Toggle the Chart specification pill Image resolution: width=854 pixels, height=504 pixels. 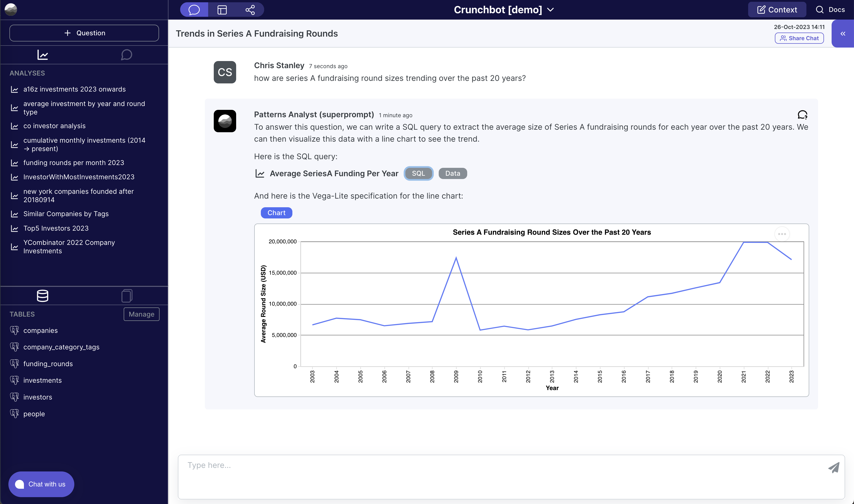(x=276, y=213)
